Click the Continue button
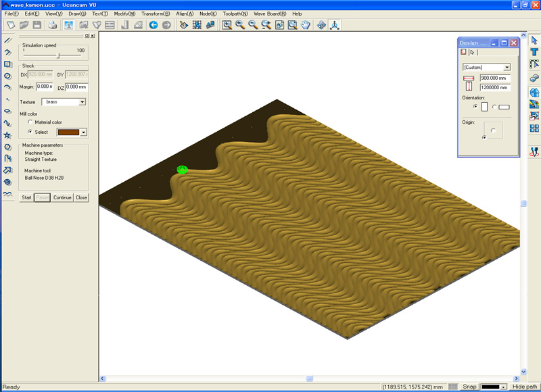541x392 pixels. tap(62, 197)
